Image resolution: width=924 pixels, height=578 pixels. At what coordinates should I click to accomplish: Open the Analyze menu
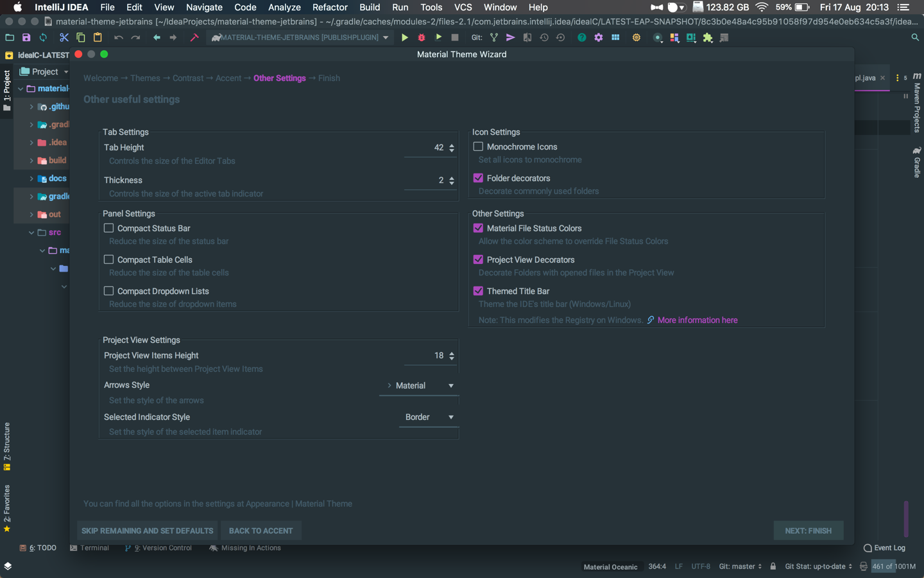click(284, 7)
